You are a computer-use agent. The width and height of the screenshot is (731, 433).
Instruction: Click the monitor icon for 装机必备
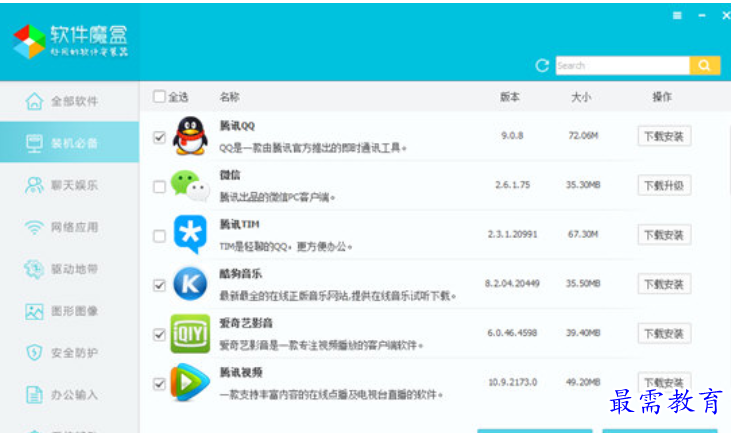point(34,143)
